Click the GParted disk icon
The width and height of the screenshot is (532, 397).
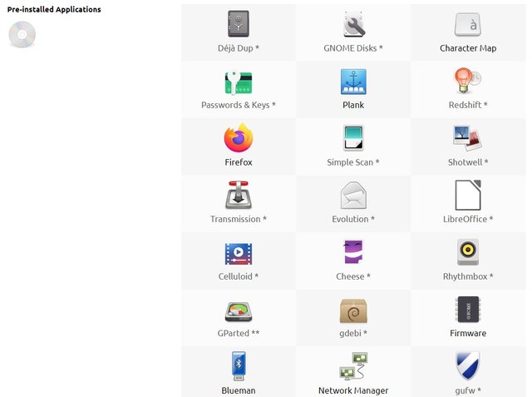(239, 312)
